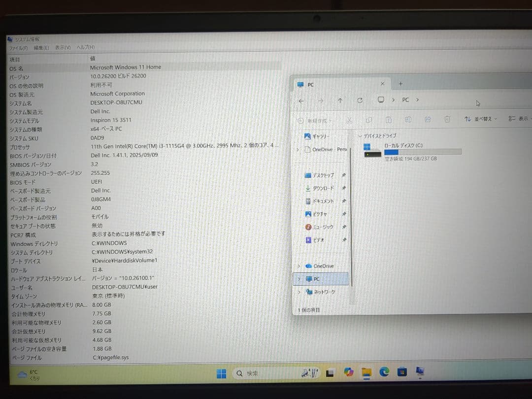Expand the PC item in the sidebar
Screen dimensions: 532x399
pos(299,278)
